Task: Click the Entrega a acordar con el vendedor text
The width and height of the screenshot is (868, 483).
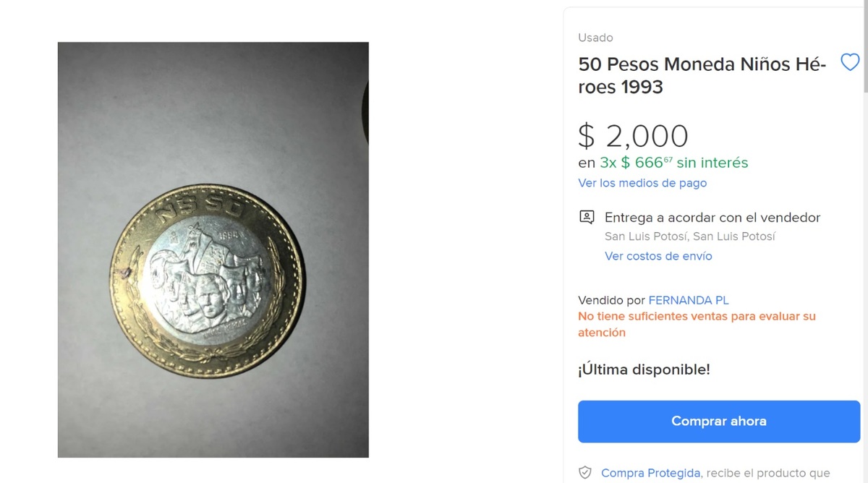Action: (712, 217)
